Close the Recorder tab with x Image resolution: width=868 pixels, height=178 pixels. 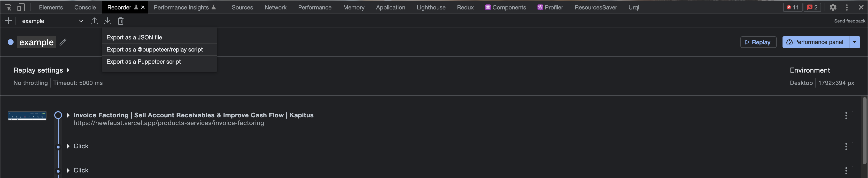pos(143,7)
